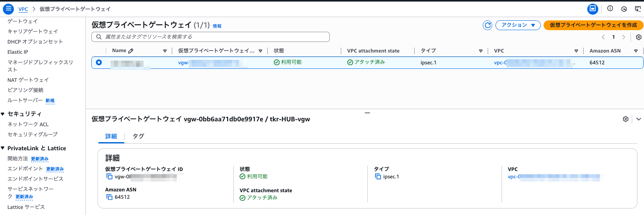Image resolution: width=644 pixels, height=215 pixels.
Task: Open the hamburger navigation menu
Action: point(8,9)
